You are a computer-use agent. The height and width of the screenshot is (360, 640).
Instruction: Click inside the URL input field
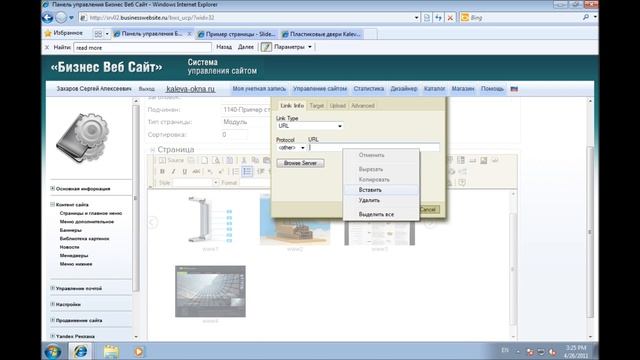(374, 147)
